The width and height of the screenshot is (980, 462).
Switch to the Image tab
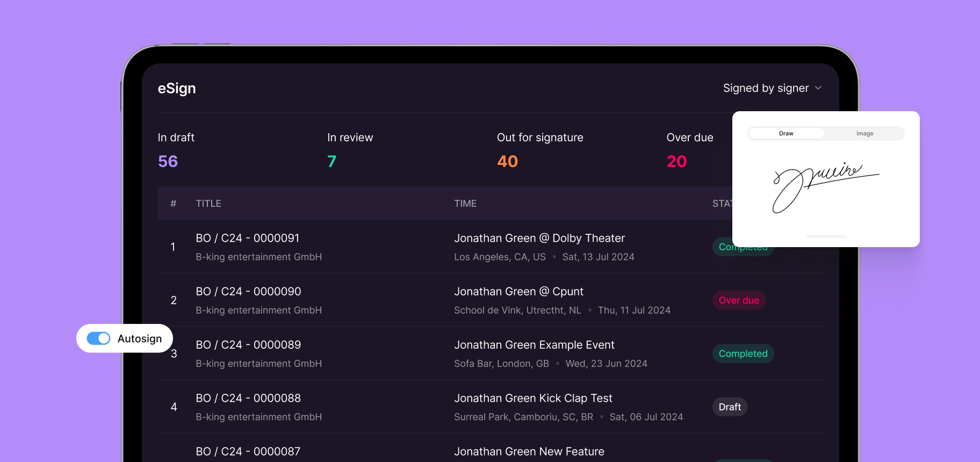864,133
